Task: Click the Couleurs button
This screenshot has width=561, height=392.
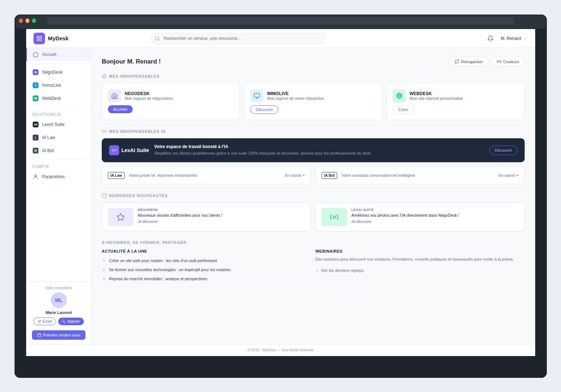Action: tap(508, 62)
